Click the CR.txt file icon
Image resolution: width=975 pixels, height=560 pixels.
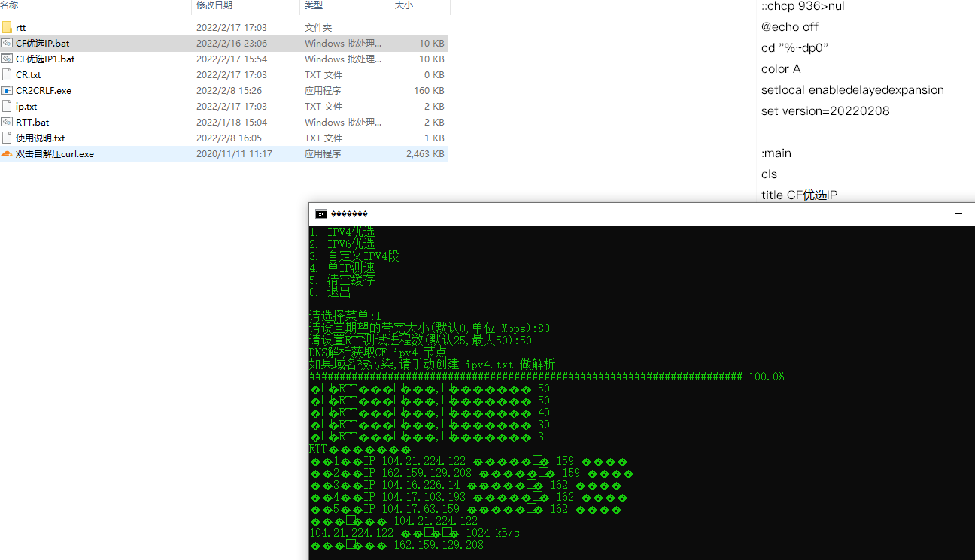pos(8,74)
